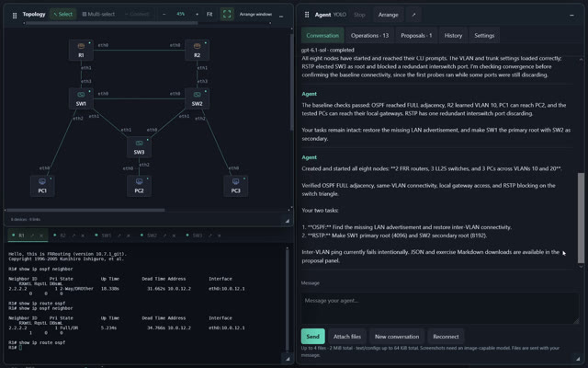Click the New conversation button
This screenshot has width=588, height=368.
point(397,337)
